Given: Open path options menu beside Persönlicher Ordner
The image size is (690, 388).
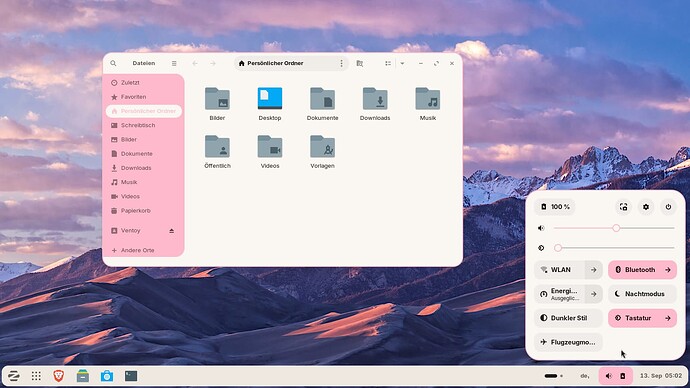Looking at the screenshot, I should [341, 63].
